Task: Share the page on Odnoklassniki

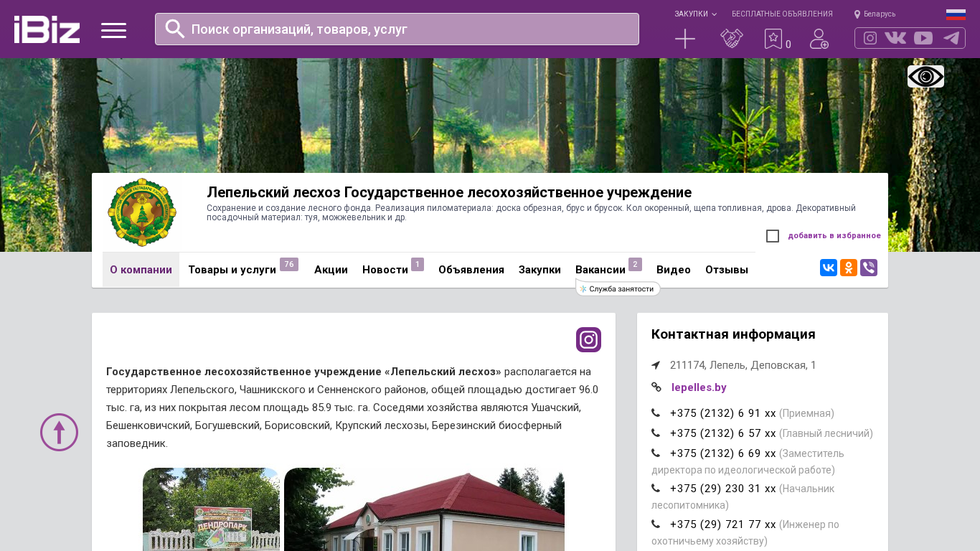Action: pos(849,268)
